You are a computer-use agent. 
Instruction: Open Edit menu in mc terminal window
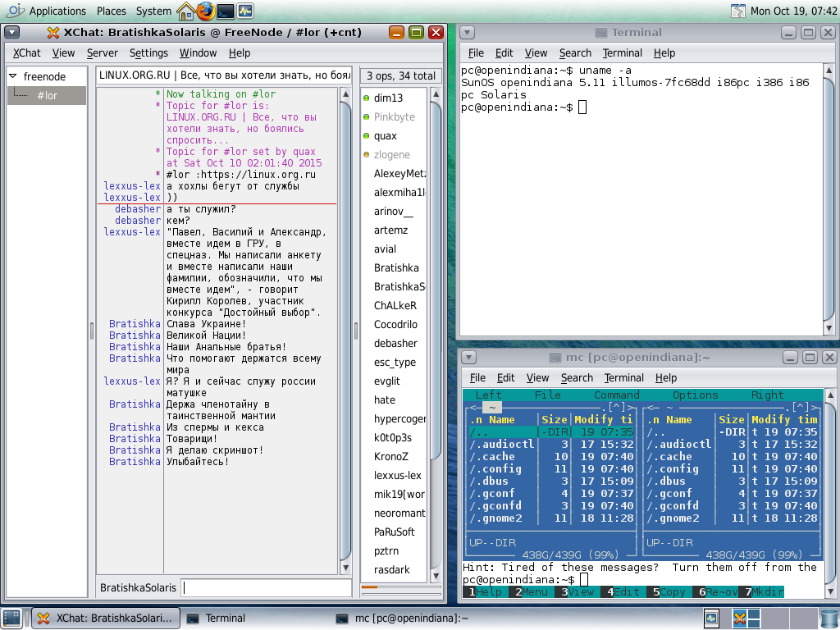[x=505, y=377]
